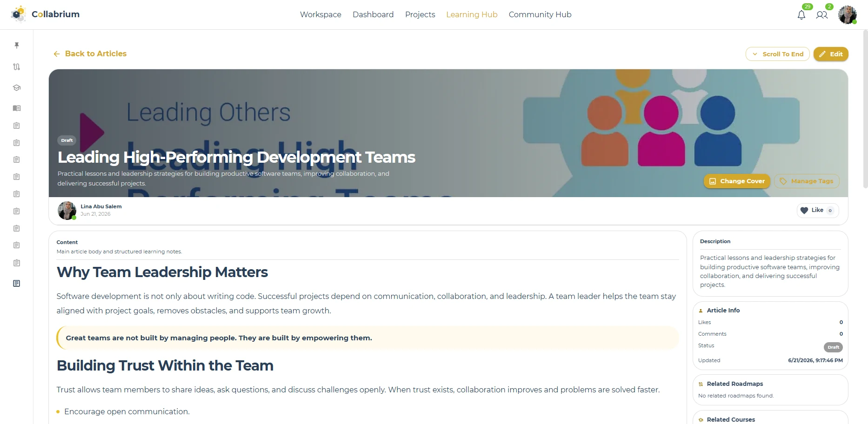Open the Dashboard menu item
This screenshot has height=424, width=868.
tap(373, 14)
